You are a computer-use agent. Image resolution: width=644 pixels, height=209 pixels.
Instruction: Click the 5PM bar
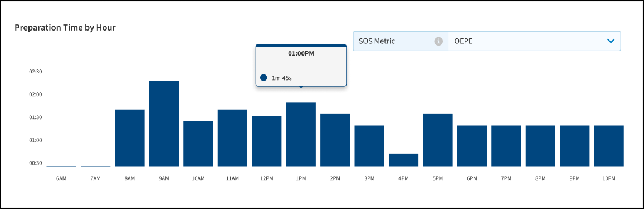point(438,140)
